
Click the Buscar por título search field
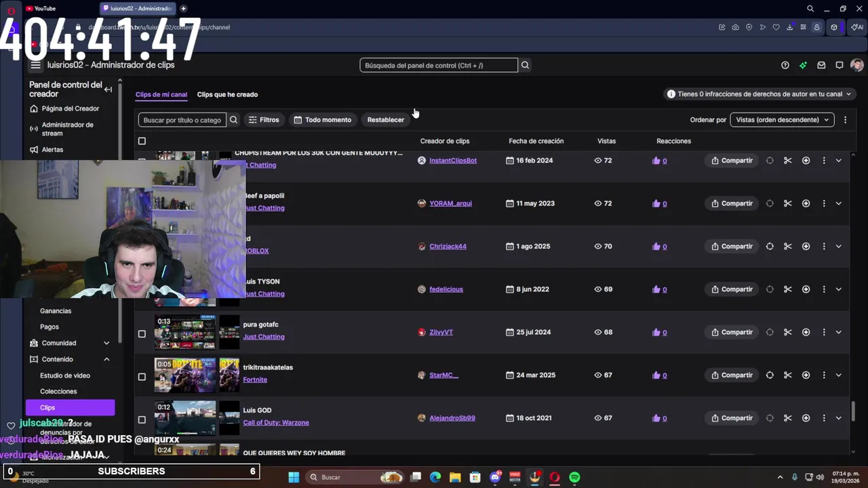(x=182, y=120)
